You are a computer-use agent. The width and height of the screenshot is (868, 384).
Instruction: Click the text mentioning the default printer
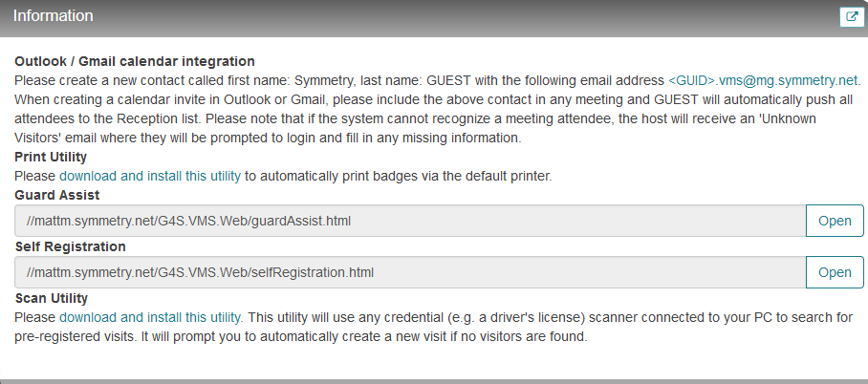[398, 176]
